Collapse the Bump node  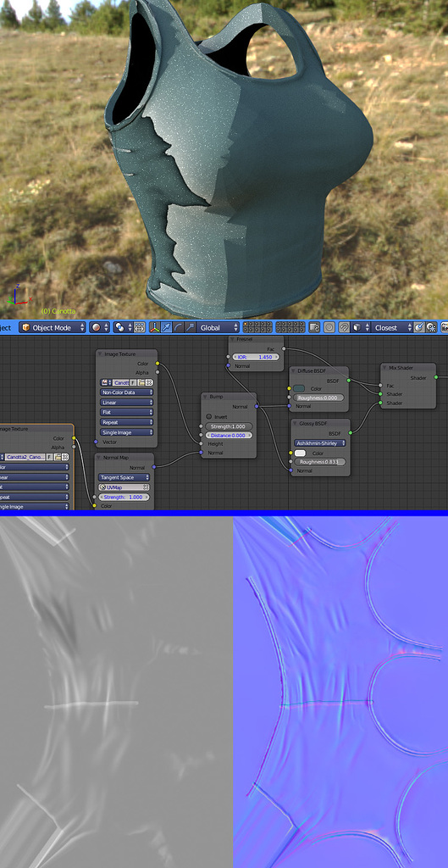coord(205,397)
